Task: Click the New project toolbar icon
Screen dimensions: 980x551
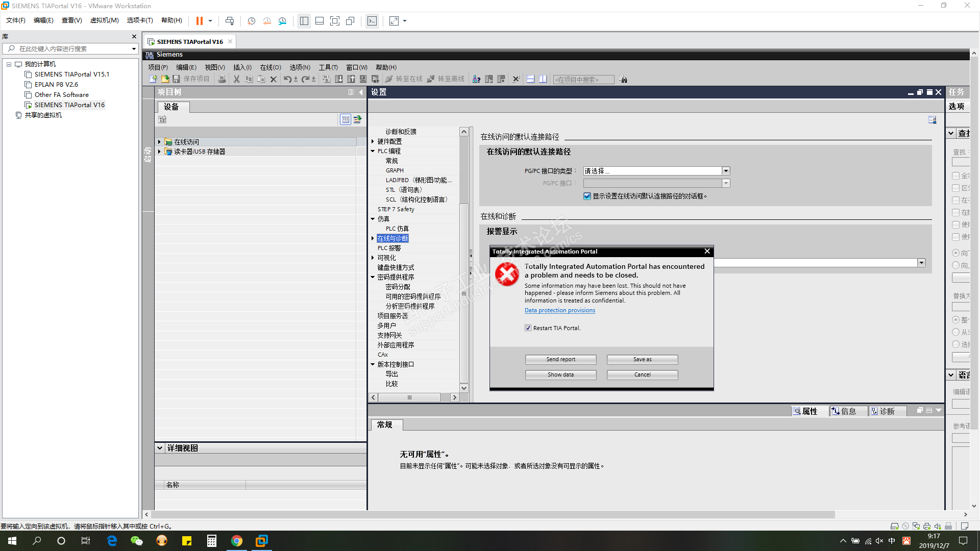Action: [153, 79]
